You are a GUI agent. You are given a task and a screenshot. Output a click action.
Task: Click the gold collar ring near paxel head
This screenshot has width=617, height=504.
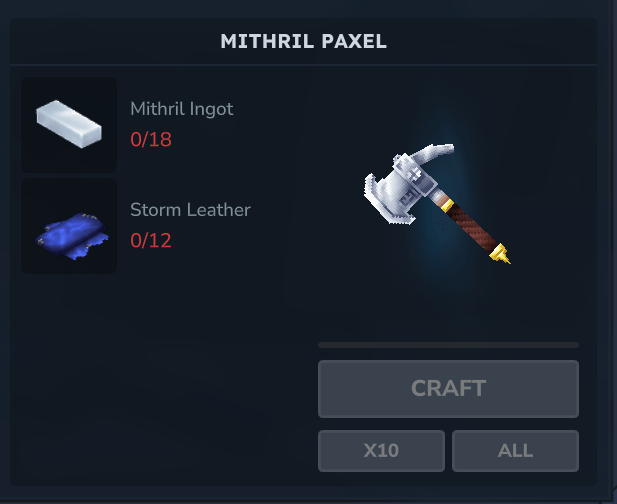coord(447,205)
